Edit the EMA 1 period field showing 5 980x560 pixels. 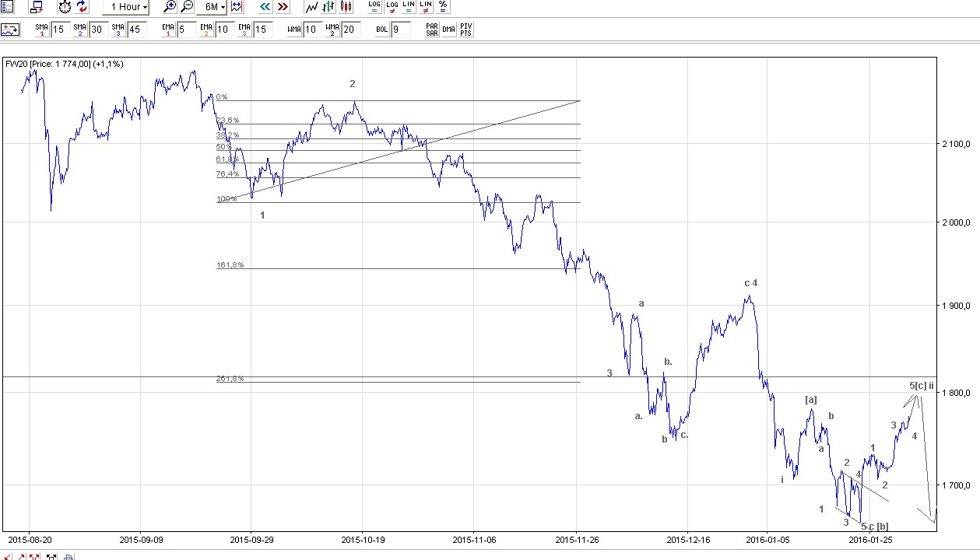click(x=186, y=30)
